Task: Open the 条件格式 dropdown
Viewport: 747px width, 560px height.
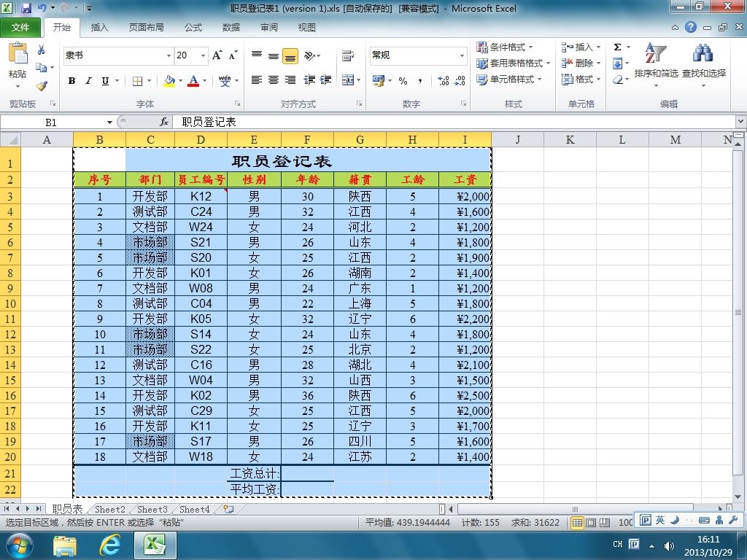Action: (505, 47)
